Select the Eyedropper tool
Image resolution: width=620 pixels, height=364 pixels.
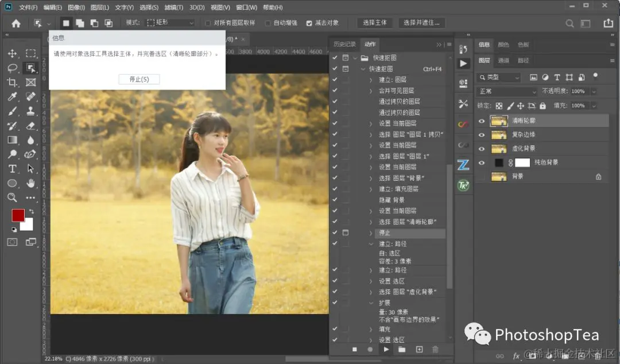[x=12, y=96]
